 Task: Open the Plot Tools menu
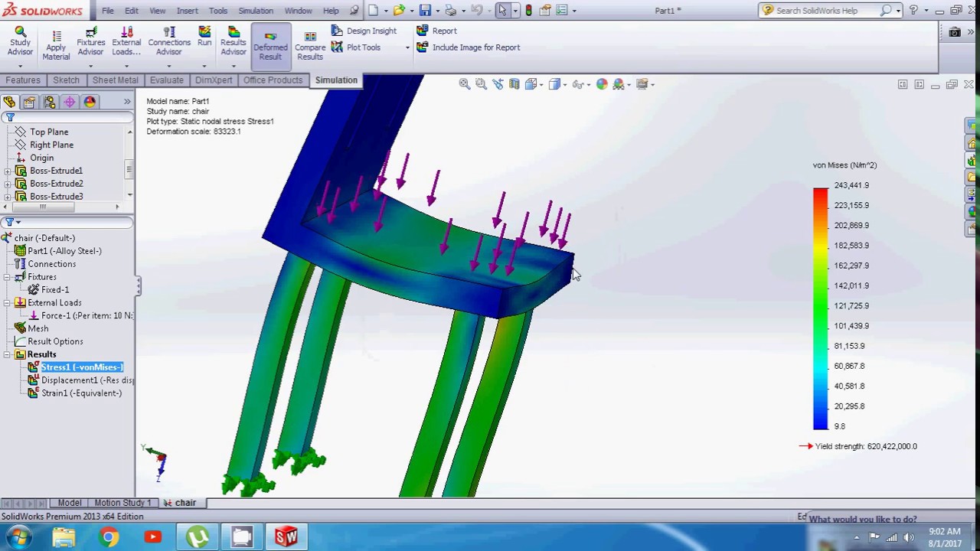pos(356,47)
